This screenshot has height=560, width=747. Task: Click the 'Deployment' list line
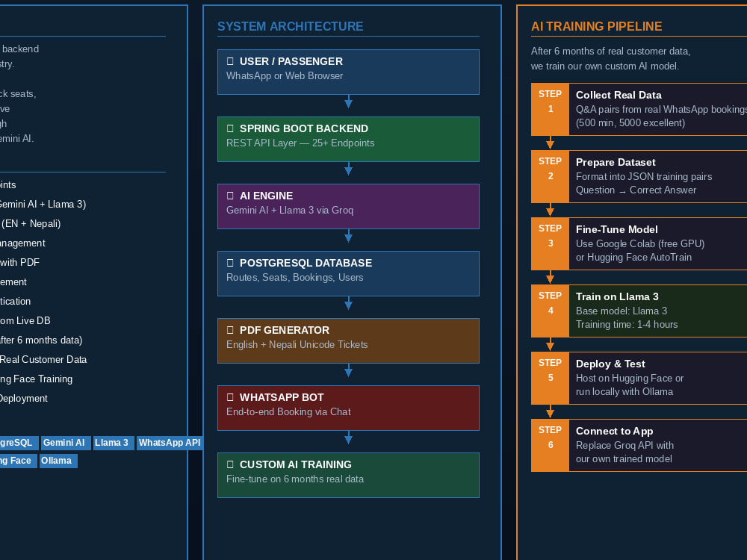click(24, 399)
